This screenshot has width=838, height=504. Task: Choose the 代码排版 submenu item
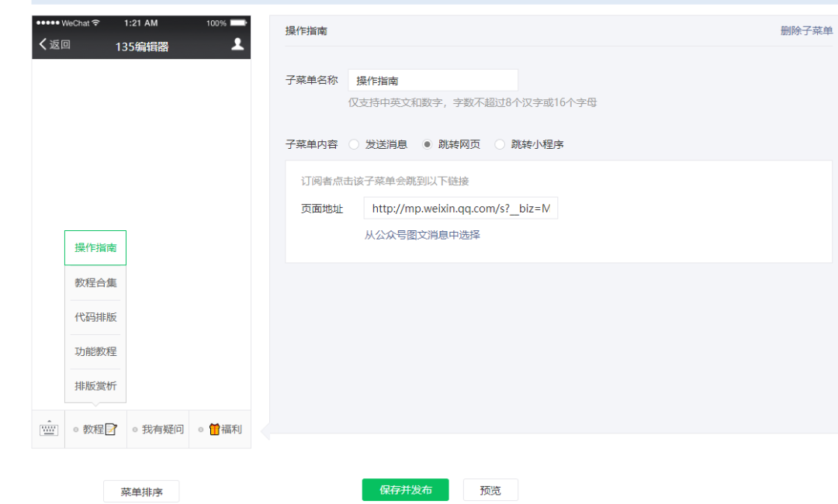tap(95, 317)
